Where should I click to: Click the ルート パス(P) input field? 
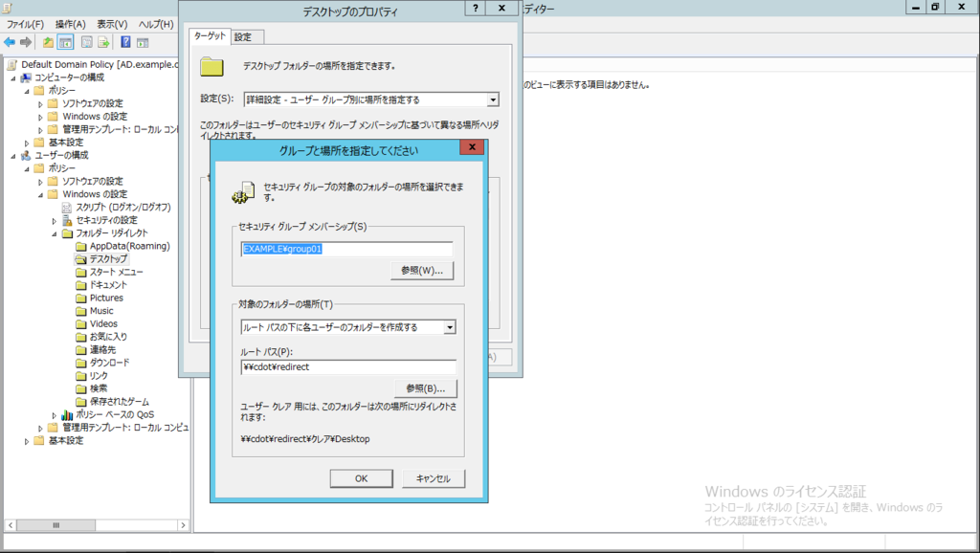(348, 366)
